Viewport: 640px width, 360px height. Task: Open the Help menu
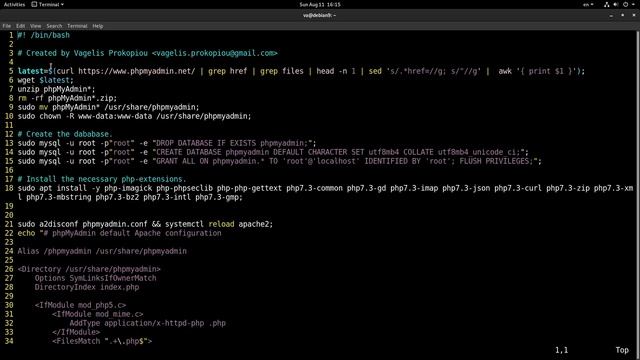click(98, 26)
